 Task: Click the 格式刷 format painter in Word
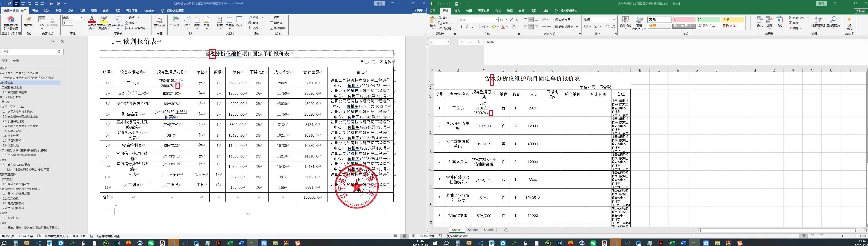click(28, 21)
